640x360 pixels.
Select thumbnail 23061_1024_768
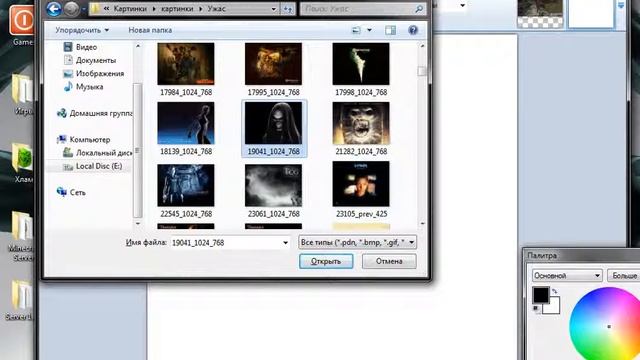click(273, 191)
